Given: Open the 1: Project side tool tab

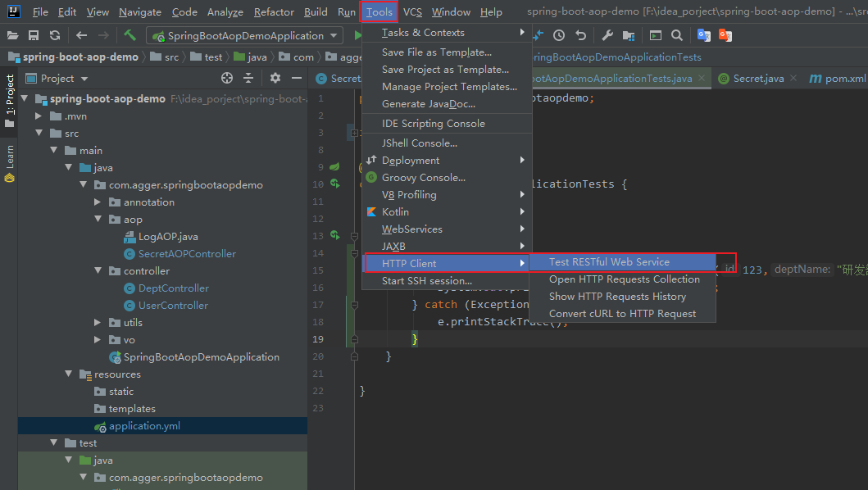Looking at the screenshot, I should [9, 100].
